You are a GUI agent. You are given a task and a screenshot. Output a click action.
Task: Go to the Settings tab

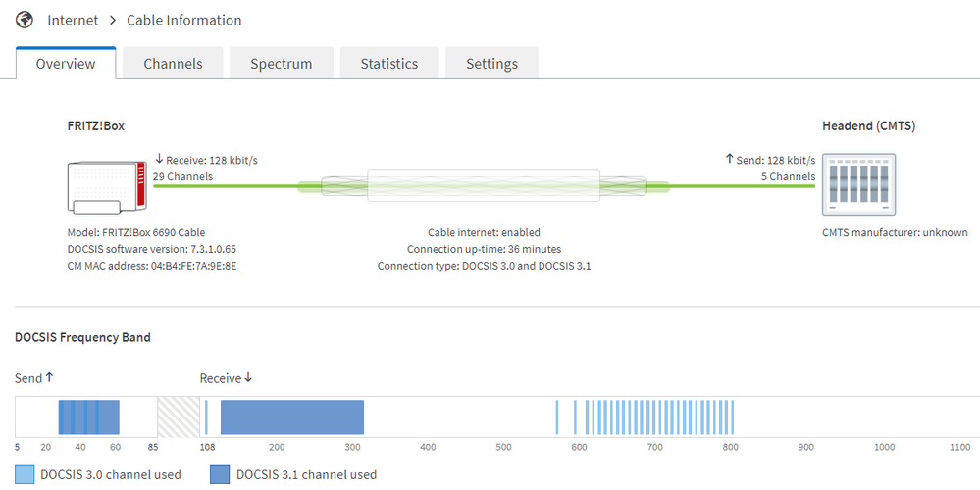click(491, 64)
